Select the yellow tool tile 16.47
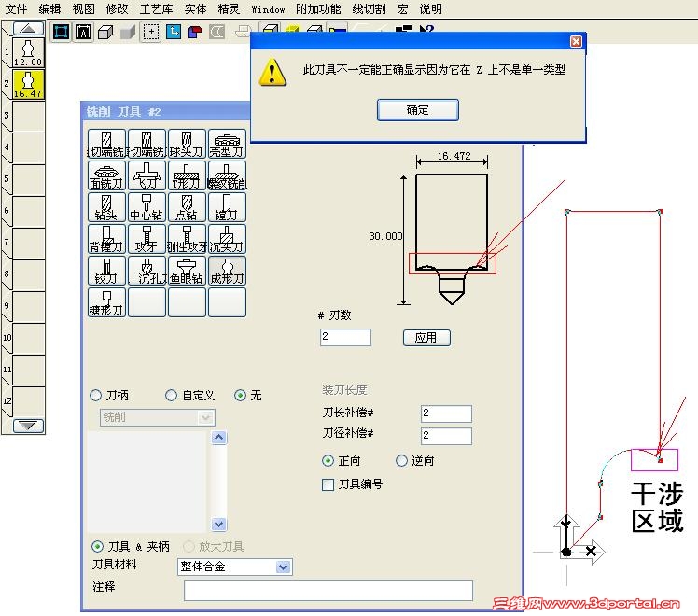The height and width of the screenshot is (616, 698). click(x=28, y=84)
